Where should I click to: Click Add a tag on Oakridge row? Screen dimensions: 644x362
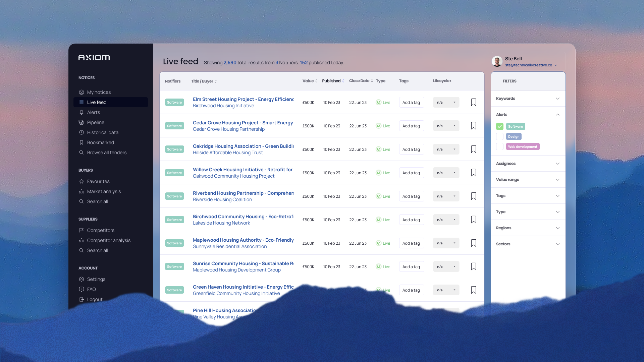[411, 149]
